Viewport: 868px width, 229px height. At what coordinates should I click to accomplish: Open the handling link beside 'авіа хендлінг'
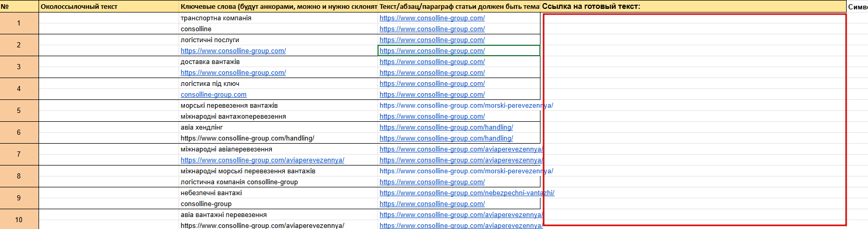(446, 128)
